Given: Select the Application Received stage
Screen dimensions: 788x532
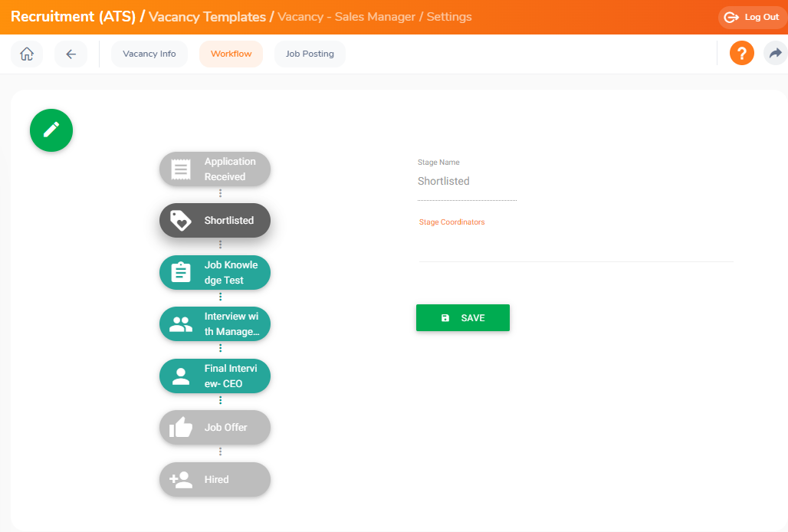Looking at the screenshot, I should tap(215, 169).
